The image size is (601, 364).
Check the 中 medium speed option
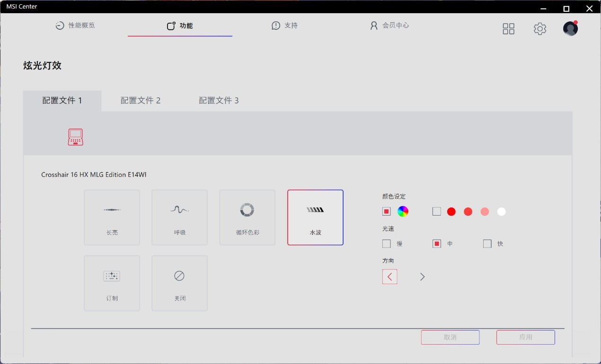[x=437, y=244]
